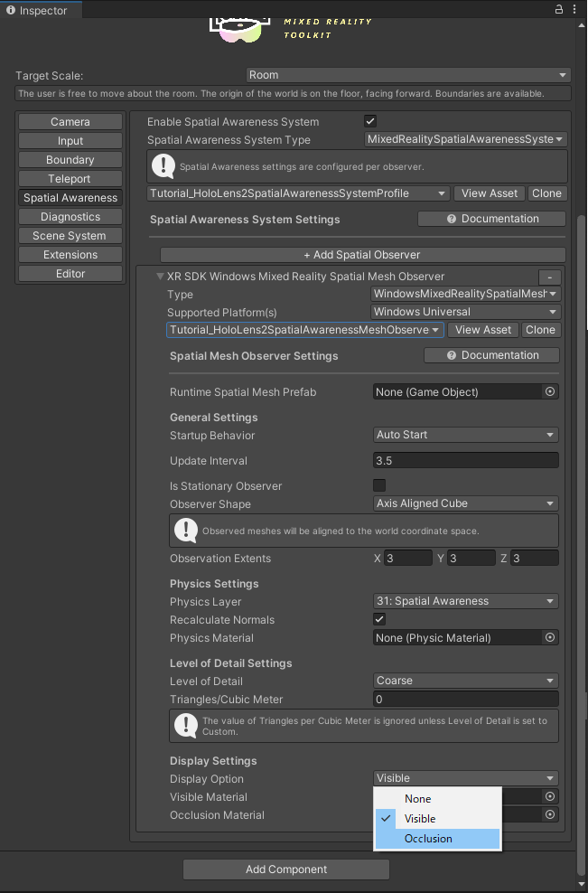588x893 pixels.
Task: Click the Triangles/Cubic Meter field
Action: (466, 700)
